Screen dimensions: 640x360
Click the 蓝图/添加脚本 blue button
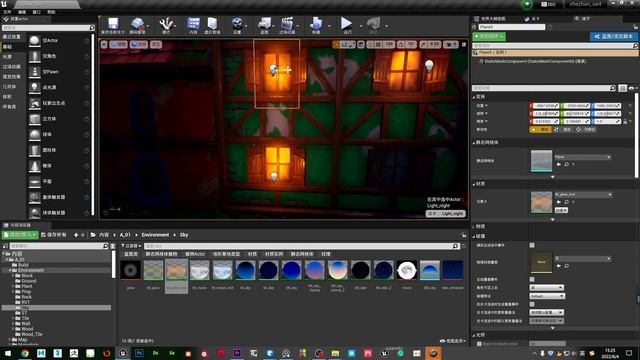coord(614,36)
